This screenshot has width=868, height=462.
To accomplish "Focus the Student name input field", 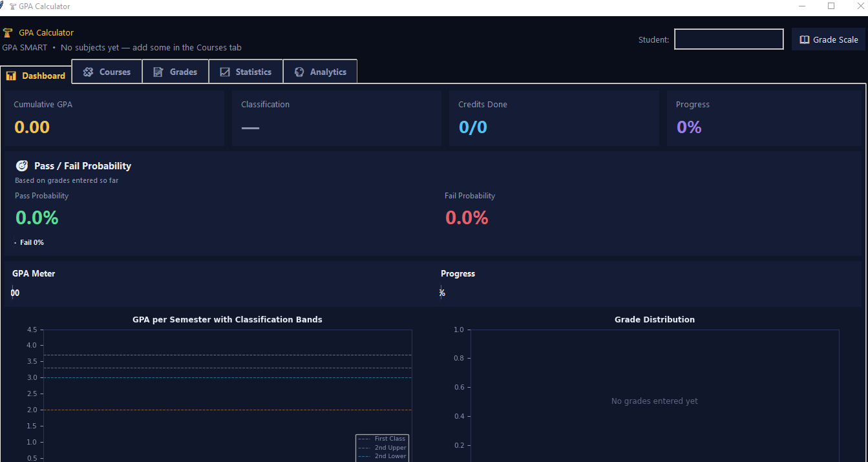I will 729,39.
